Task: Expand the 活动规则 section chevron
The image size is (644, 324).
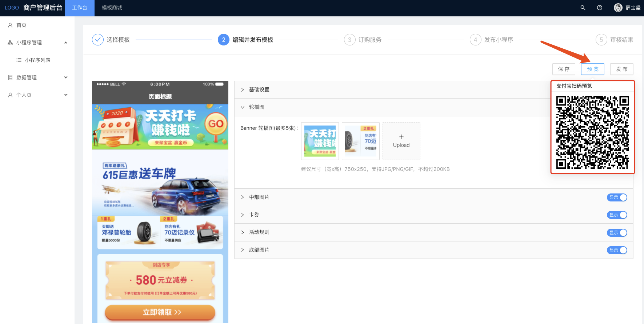Action: [243, 232]
